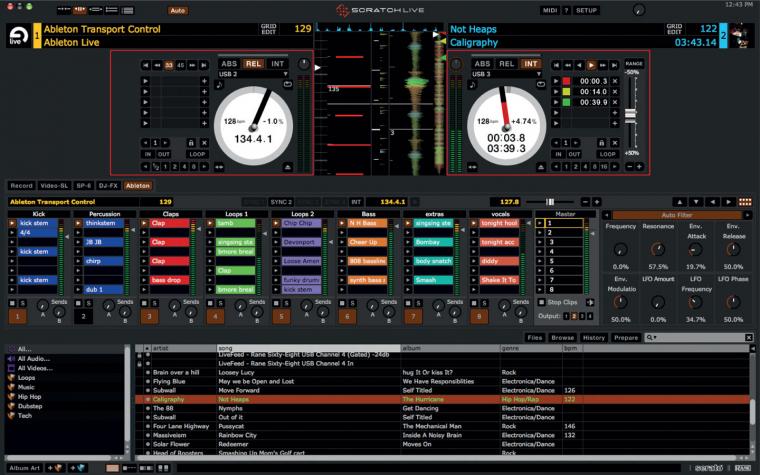Screen dimensions: 760x475
Task: Select the Hip Hop crate
Action: 30,397
